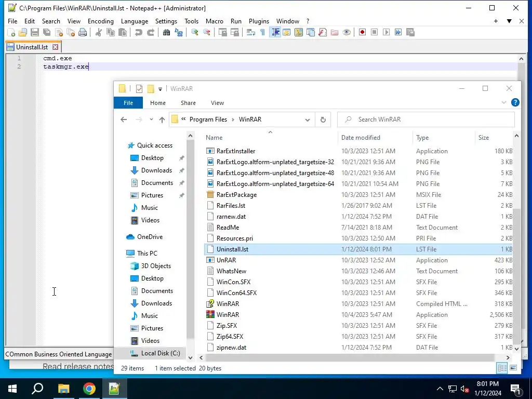Viewport: 532px width, 399px height.
Task: Toggle Show All Characters pilcrow icon
Action: coord(262,32)
